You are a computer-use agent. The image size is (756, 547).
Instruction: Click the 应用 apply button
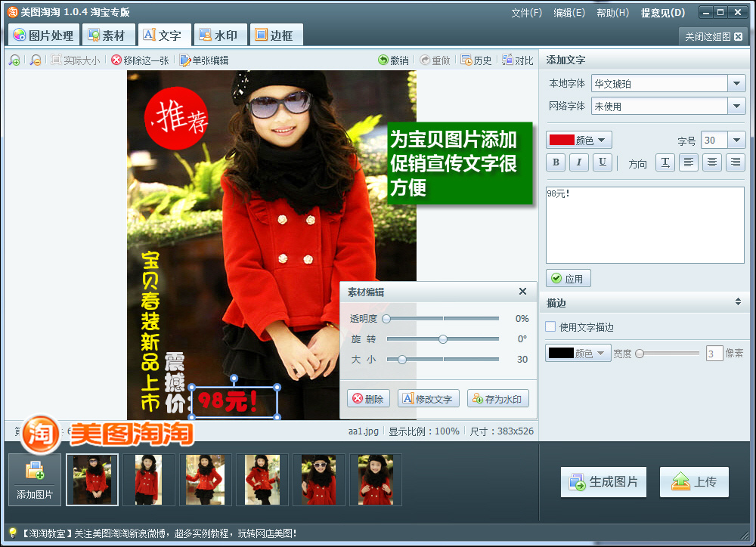pos(568,279)
